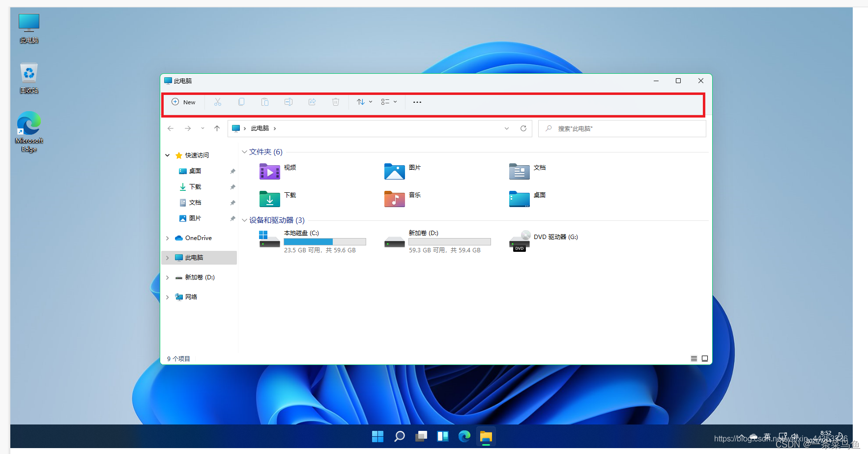The height and width of the screenshot is (454, 868).
Task: Click the Paste clipboard icon
Action: coord(265,102)
